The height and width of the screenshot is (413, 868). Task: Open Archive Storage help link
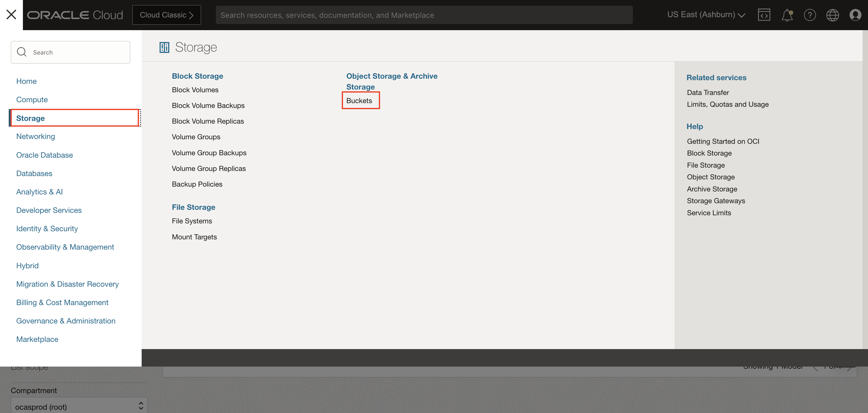tap(712, 189)
